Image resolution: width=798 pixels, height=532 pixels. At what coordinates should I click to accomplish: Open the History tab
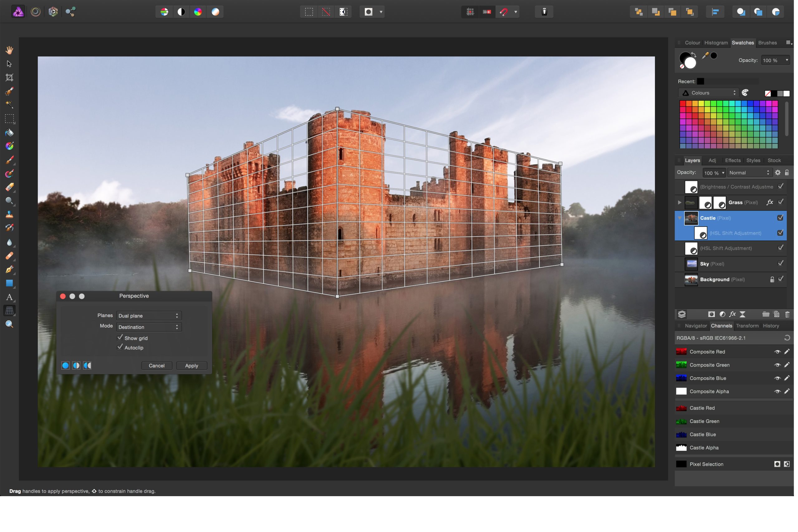click(771, 326)
